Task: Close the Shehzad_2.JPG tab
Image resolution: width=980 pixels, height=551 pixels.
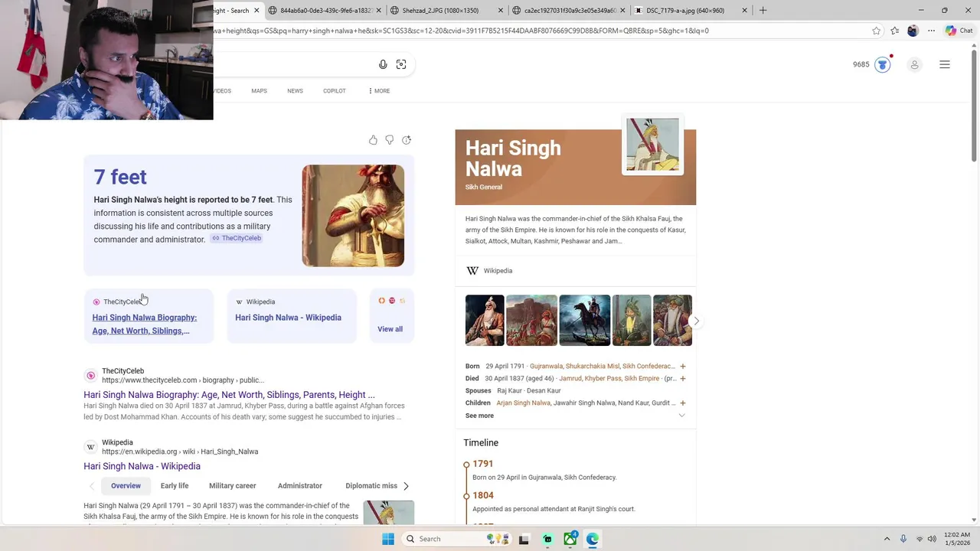Action: click(501, 11)
